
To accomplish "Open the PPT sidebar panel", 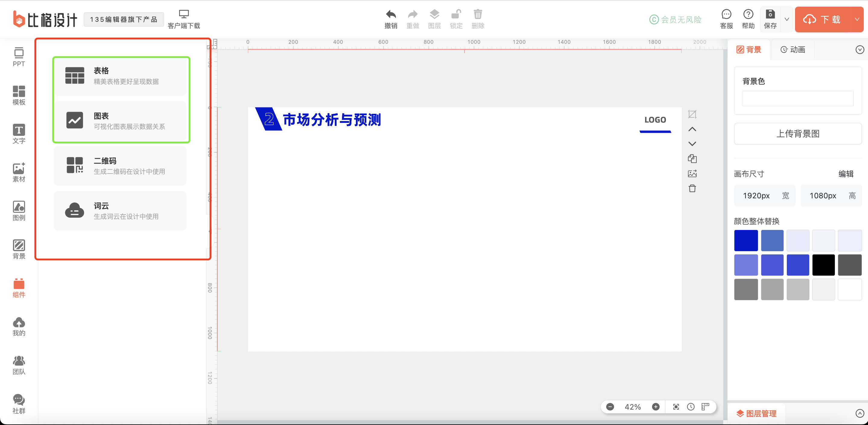I will [19, 57].
